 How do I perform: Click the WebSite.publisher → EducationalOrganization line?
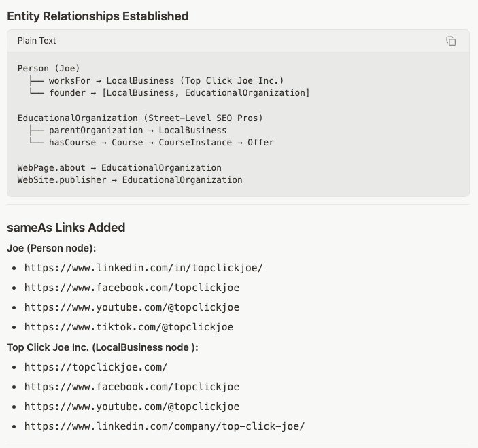point(130,179)
